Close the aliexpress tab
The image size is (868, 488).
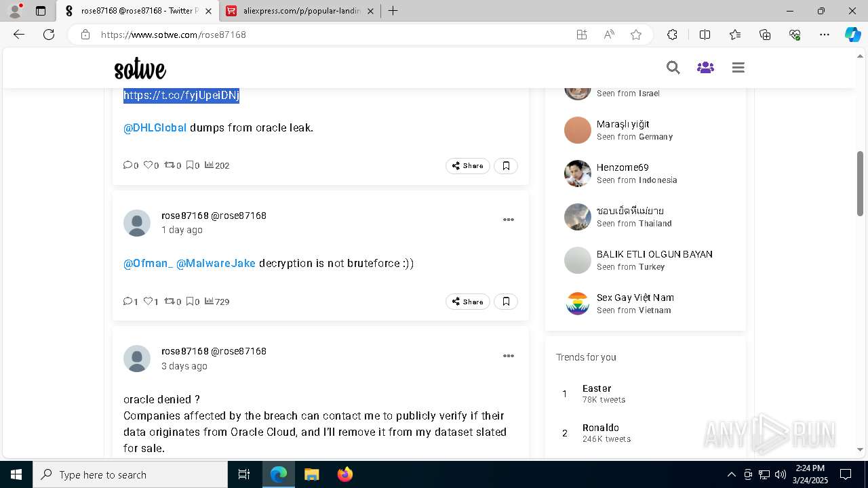click(370, 11)
